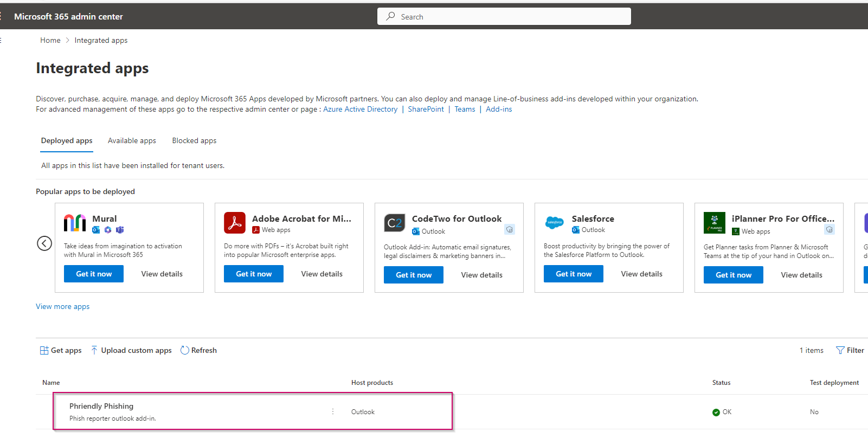Click the CodeTwo certification badge icon

tap(510, 229)
